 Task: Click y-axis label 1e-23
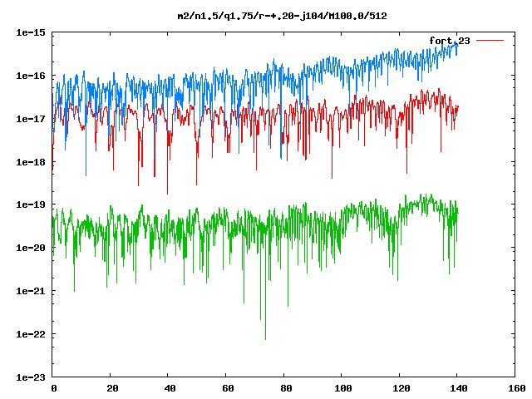point(31,377)
